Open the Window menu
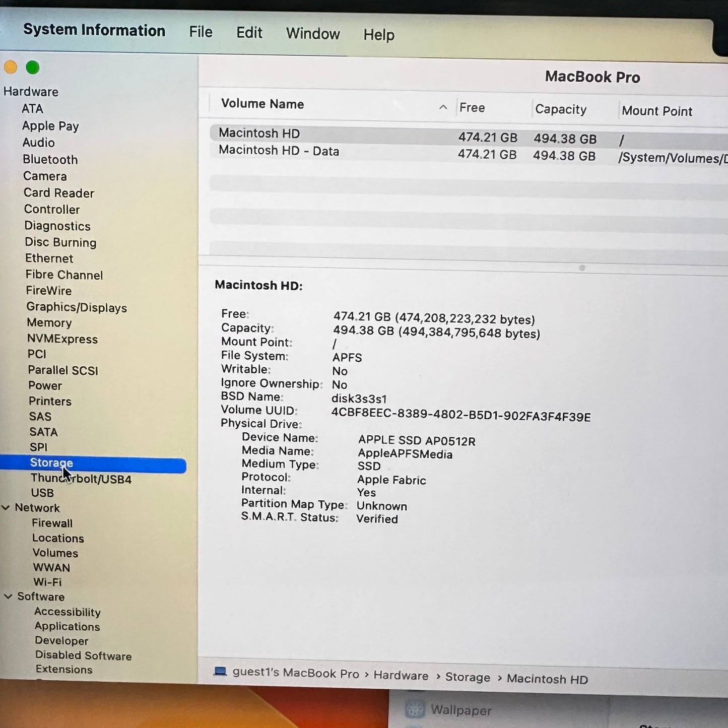This screenshot has height=728, width=728. click(313, 34)
